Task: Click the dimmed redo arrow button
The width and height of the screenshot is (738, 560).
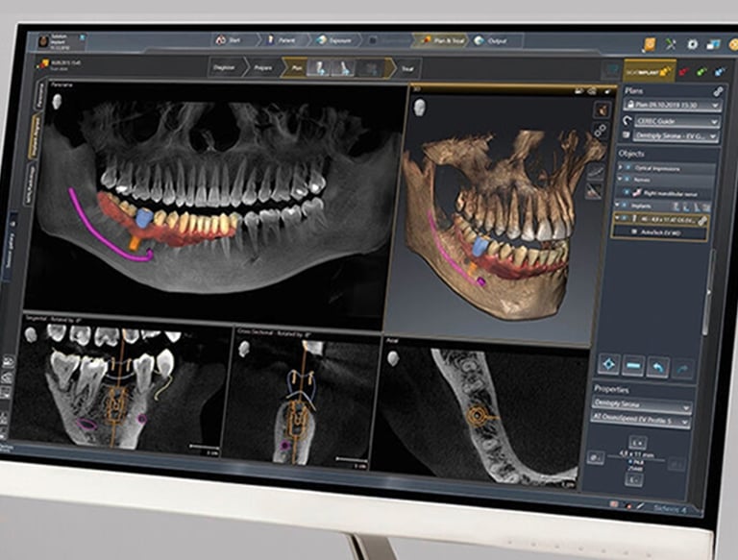Action: [682, 368]
